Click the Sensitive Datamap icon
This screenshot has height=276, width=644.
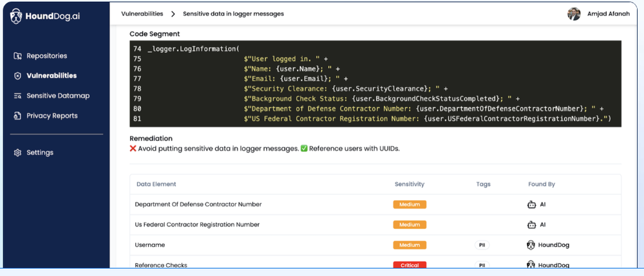point(18,96)
